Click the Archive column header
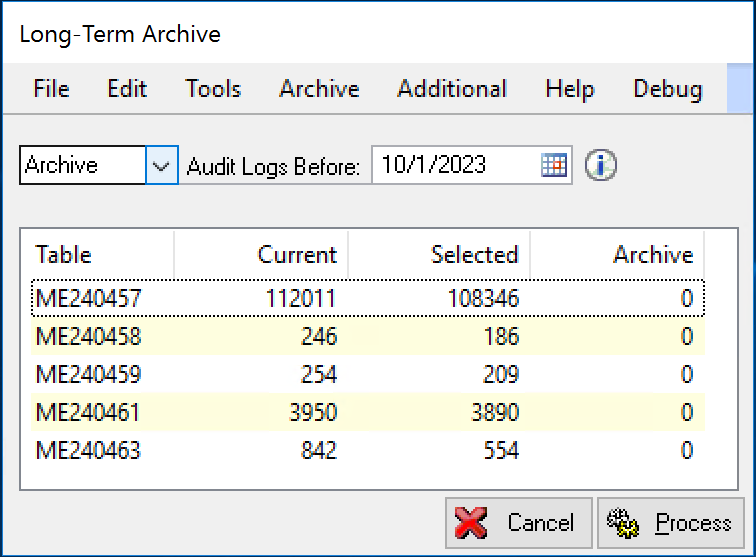Screen dimensions: 756x557 pos(618,255)
